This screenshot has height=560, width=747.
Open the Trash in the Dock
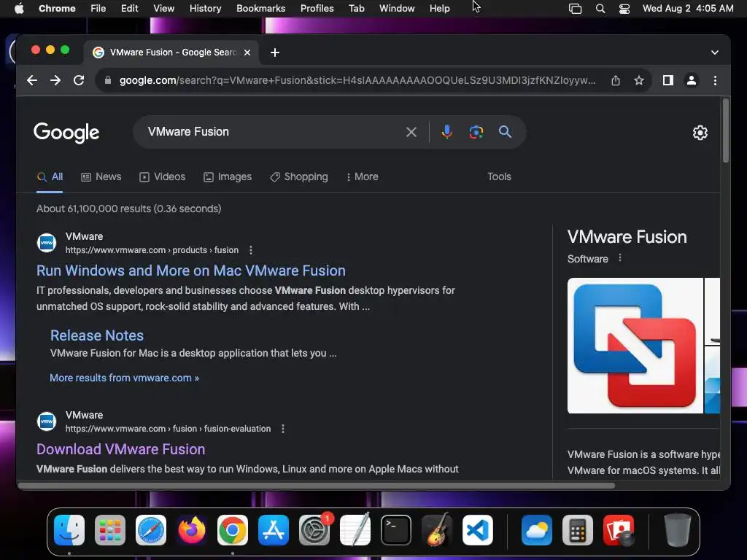click(678, 530)
